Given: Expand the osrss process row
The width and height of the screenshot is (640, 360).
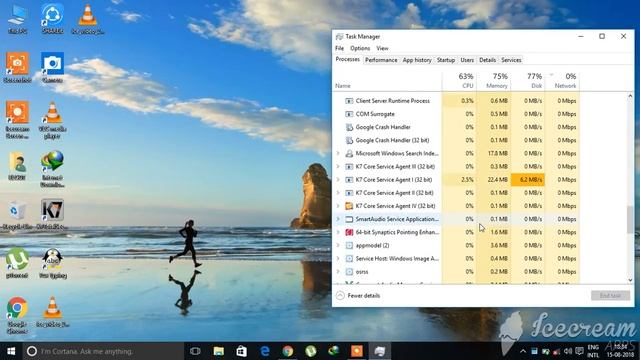Looking at the screenshot, I should pyautogui.click(x=338, y=271).
